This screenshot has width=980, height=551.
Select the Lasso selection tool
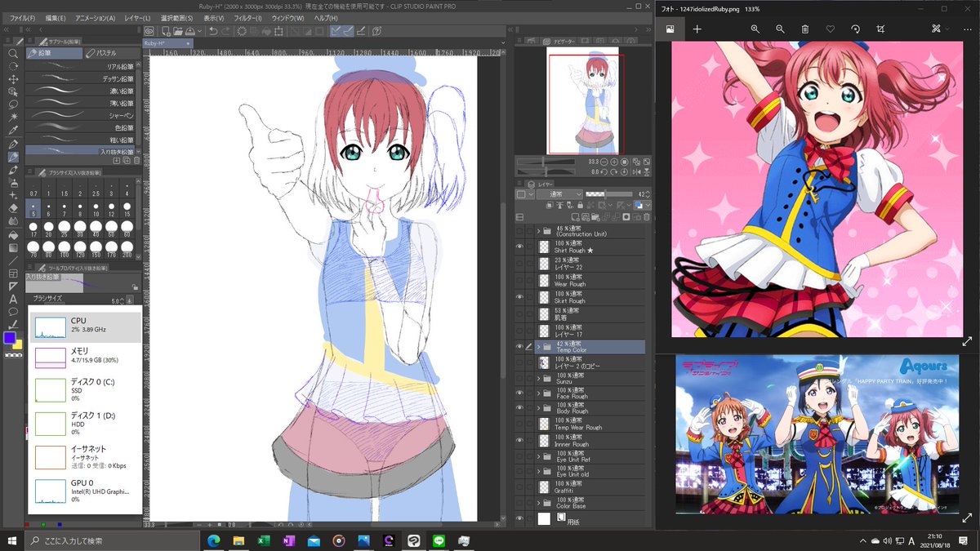13,104
